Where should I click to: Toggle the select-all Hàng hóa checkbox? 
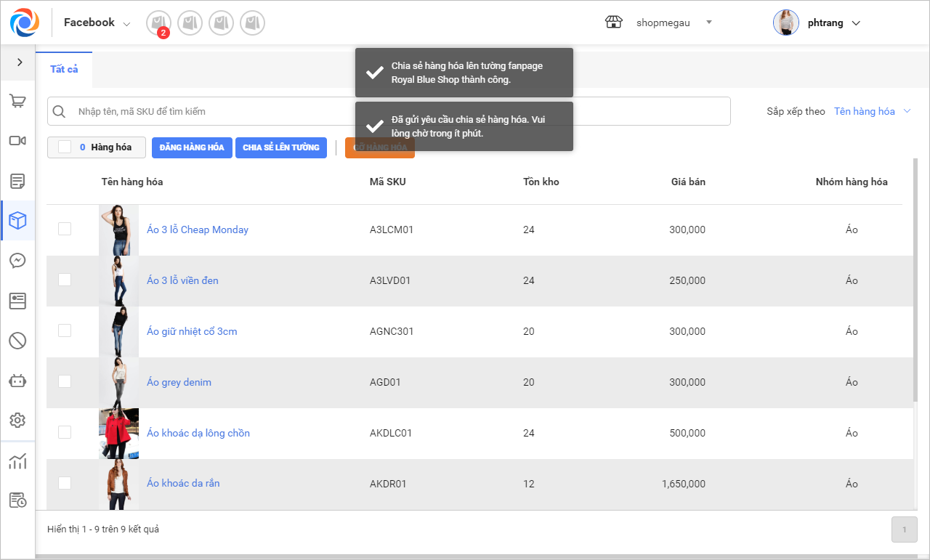[x=65, y=147]
